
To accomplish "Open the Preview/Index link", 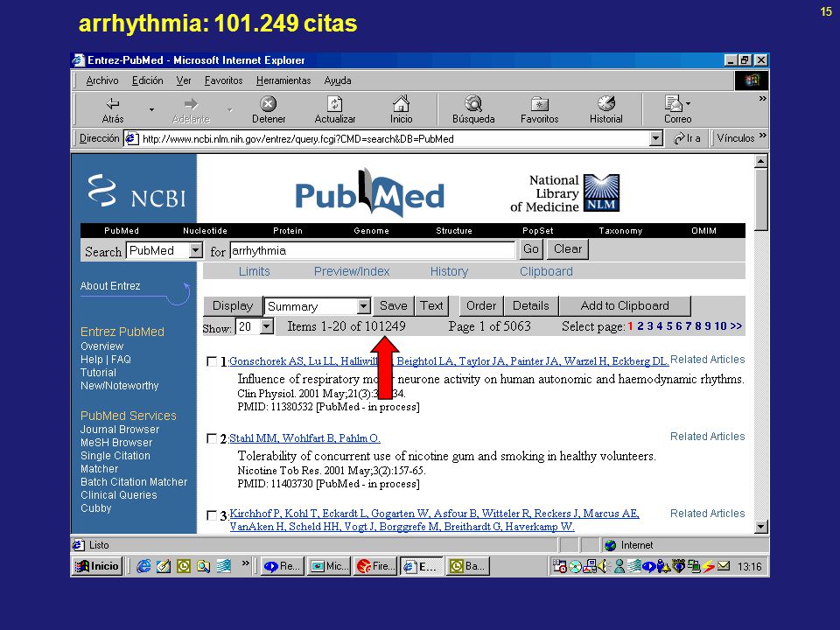I will pos(352,271).
